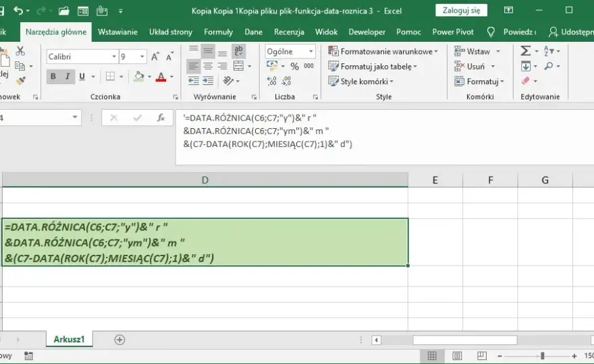
Task: Click the accounting currency format icon
Action: click(272, 66)
